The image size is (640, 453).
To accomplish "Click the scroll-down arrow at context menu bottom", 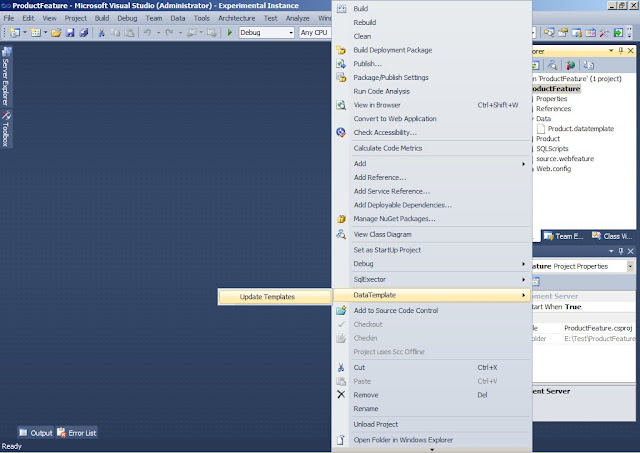I will 432,450.
